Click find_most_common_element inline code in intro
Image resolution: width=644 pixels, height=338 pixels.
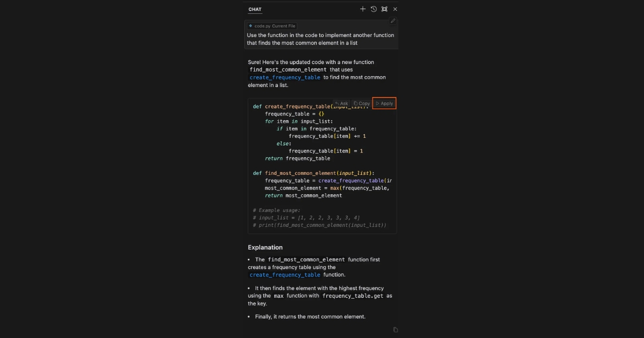[x=288, y=70]
